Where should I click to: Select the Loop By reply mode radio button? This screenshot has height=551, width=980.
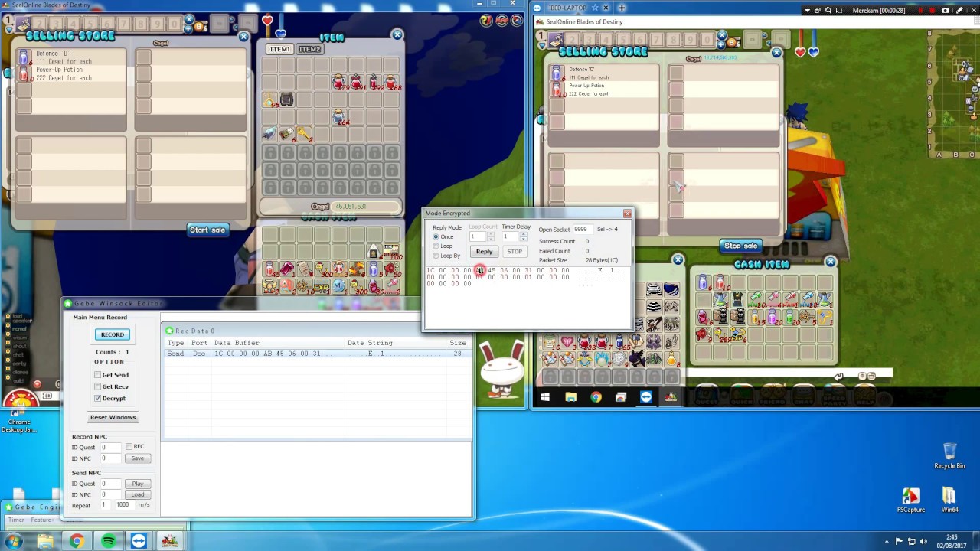pos(436,256)
